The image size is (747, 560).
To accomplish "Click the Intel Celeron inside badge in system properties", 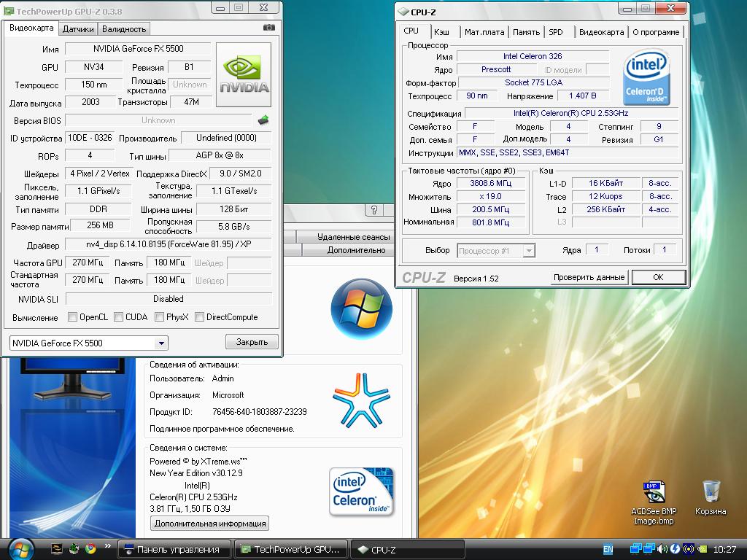I will [x=361, y=492].
